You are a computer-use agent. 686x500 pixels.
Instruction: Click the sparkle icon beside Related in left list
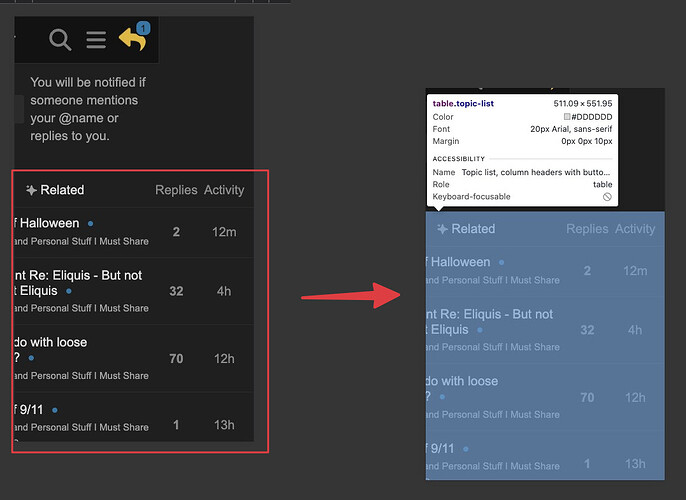pos(31,190)
